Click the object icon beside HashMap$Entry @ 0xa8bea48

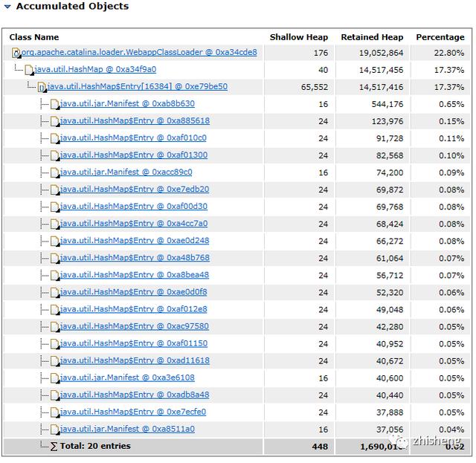tap(55, 276)
